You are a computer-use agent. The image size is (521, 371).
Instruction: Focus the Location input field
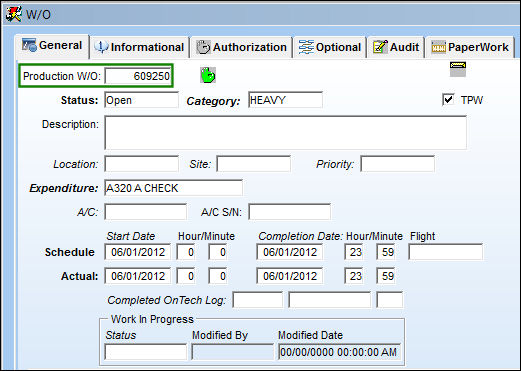pos(142,164)
